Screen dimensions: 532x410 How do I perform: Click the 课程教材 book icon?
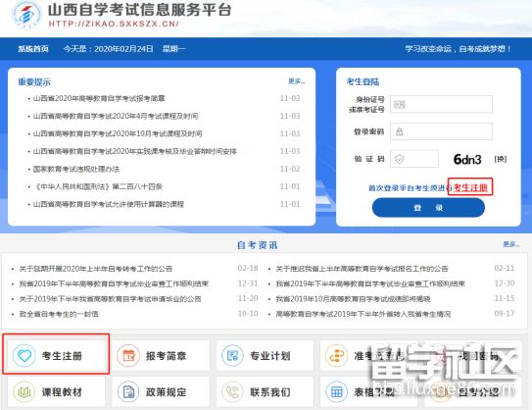[x=24, y=391]
